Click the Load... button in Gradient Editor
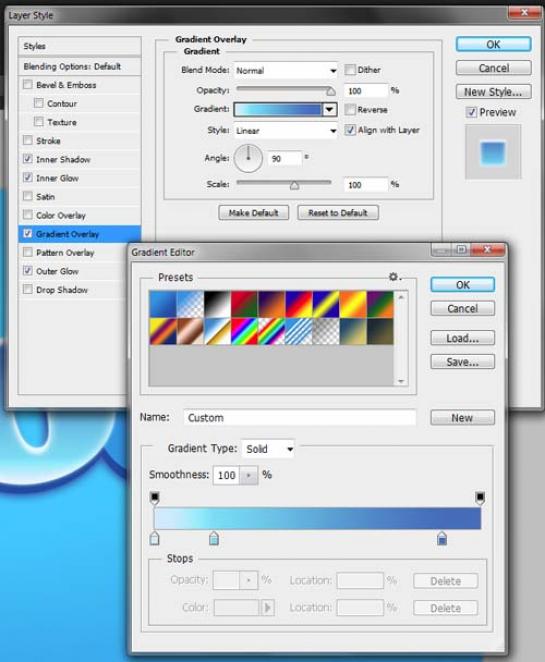Screen dimensions: 545x662 462,338
